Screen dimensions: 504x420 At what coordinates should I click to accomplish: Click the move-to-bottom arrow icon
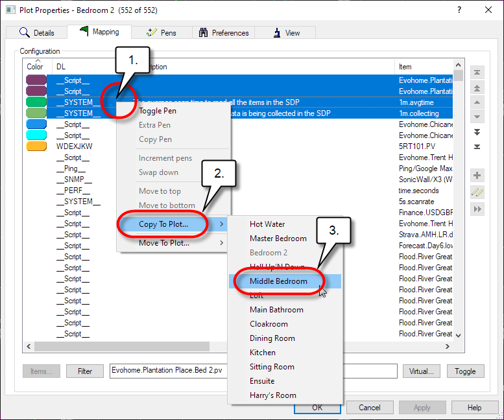tap(477, 146)
